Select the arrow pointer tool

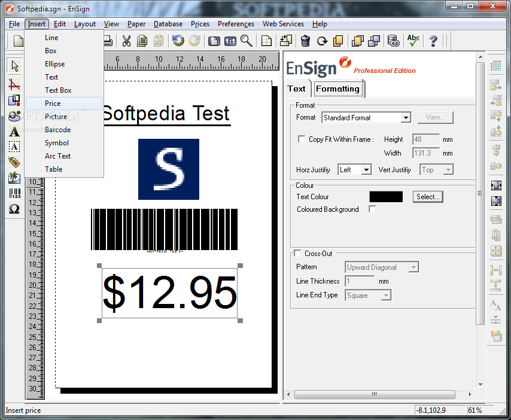(x=15, y=66)
